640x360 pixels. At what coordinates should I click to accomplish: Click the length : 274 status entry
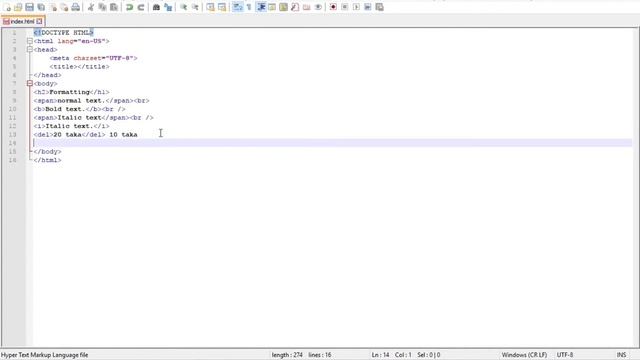287,355
